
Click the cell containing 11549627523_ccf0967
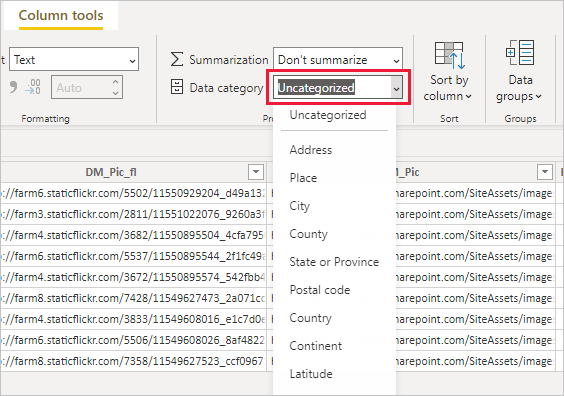[x=133, y=361]
